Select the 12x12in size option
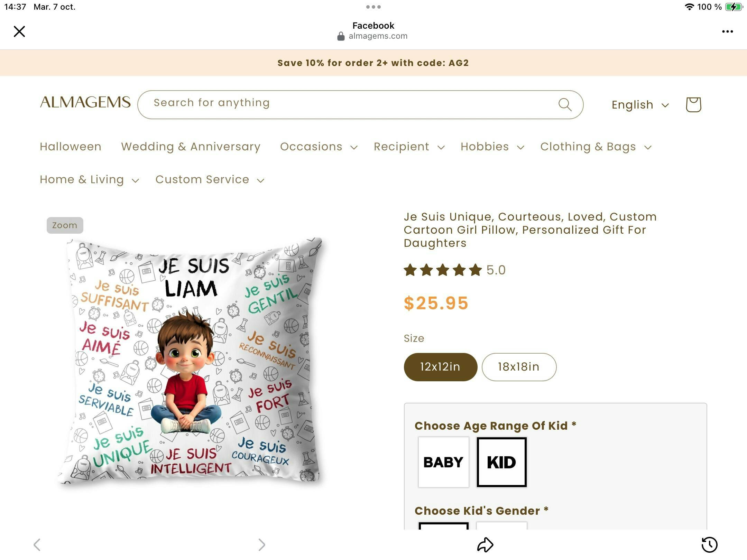 [440, 367]
